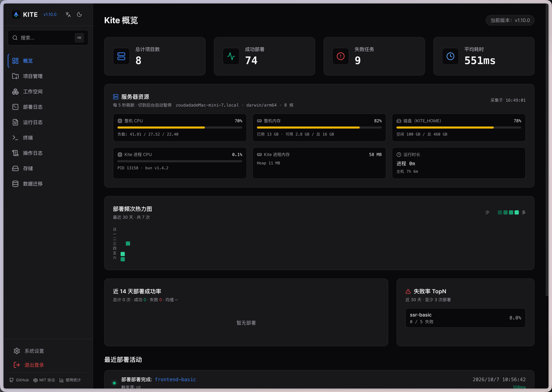Screen dimensions: 552x392
Task: Click the 整机 CPU usage bar
Action: (180, 128)
